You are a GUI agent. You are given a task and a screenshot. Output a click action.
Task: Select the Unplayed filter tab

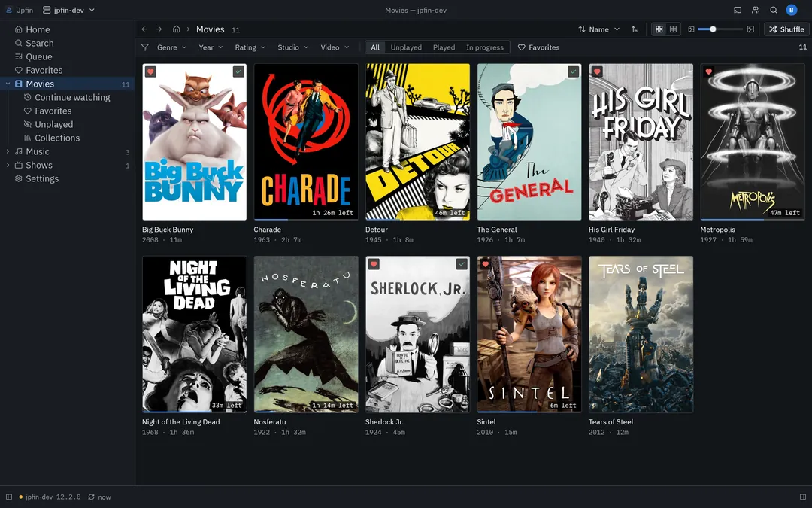click(406, 47)
